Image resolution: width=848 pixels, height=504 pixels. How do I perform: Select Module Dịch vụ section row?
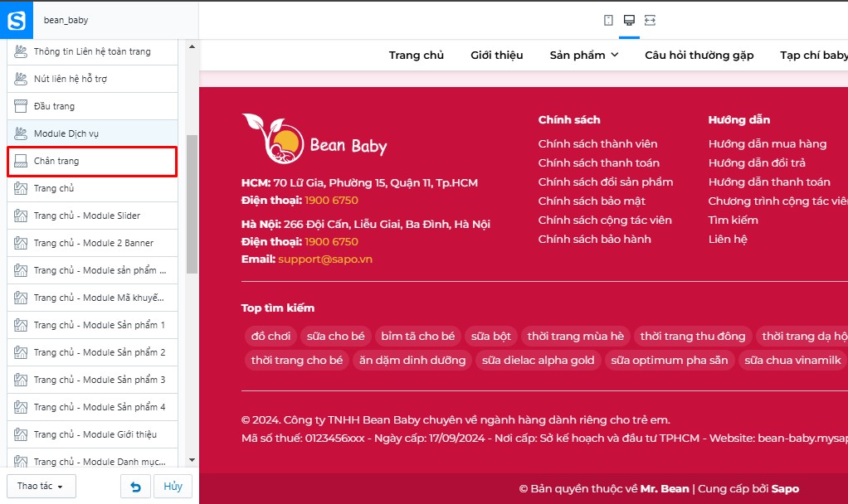pos(92,133)
